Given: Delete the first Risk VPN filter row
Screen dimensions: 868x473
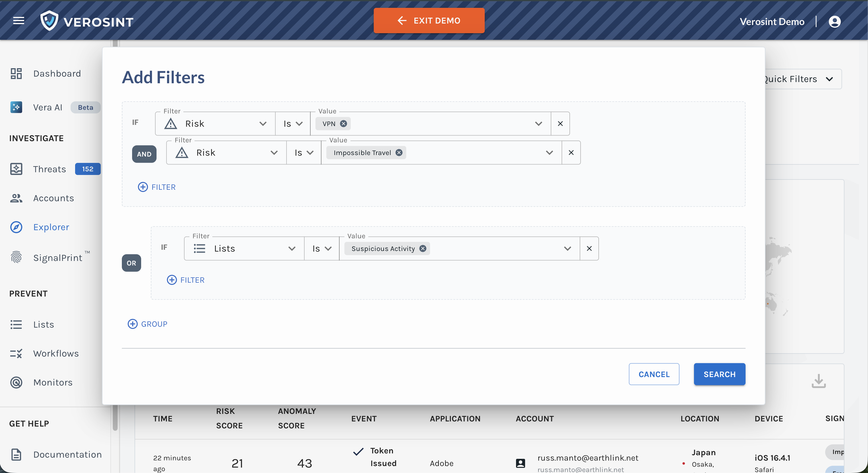Looking at the screenshot, I should click(x=560, y=124).
